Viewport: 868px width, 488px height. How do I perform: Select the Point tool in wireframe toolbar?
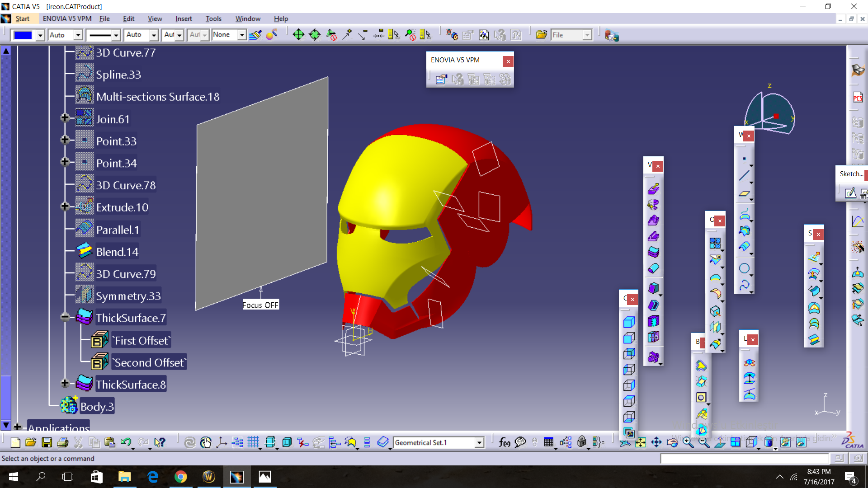(x=744, y=159)
